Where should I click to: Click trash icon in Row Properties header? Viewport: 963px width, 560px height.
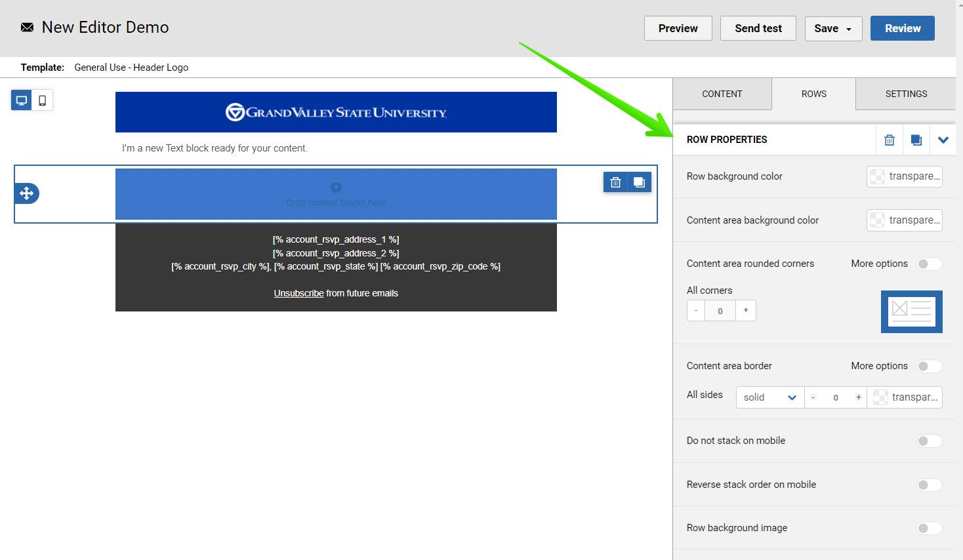click(890, 140)
